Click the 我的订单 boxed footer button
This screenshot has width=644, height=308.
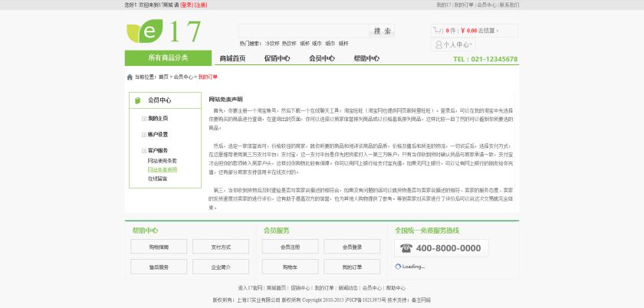(352, 267)
